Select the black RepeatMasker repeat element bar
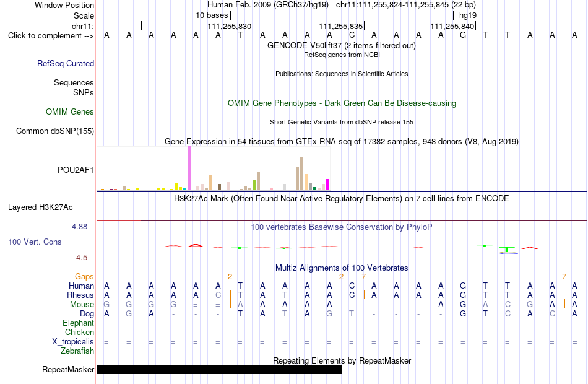This screenshot has height=384, width=588. 219,369
